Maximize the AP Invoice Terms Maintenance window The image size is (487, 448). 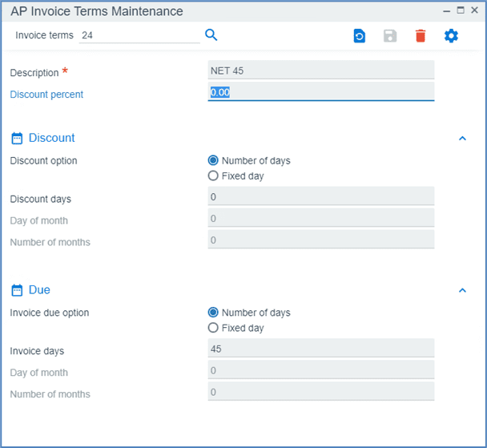click(461, 10)
